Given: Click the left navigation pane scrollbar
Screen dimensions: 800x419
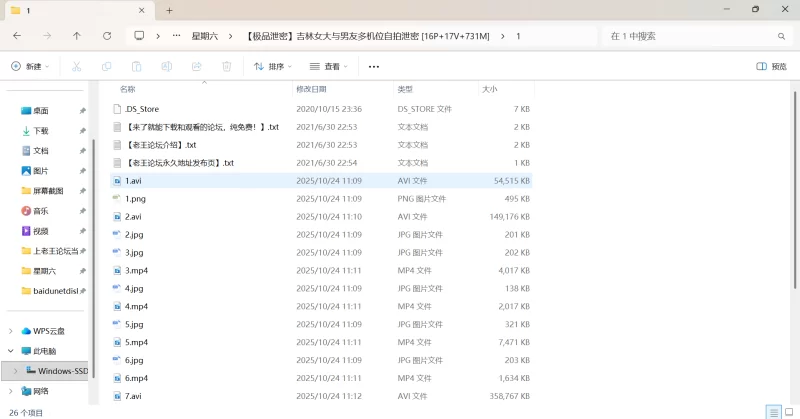Looking at the screenshot, I should (94, 200).
